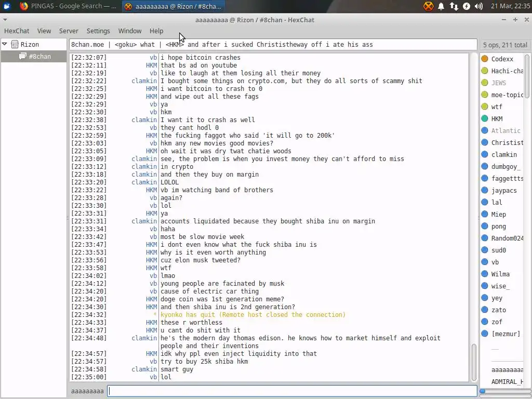Open the applications menu icon in taskbar
532x399 pixels.
tap(6, 6)
